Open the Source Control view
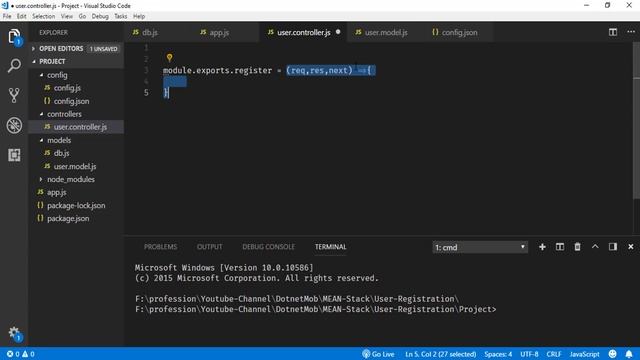 (x=14, y=95)
